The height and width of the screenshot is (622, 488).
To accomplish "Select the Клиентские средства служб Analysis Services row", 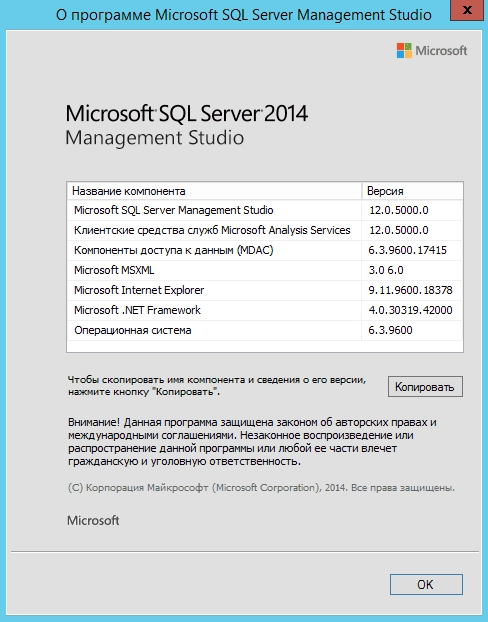I will (x=265, y=230).
